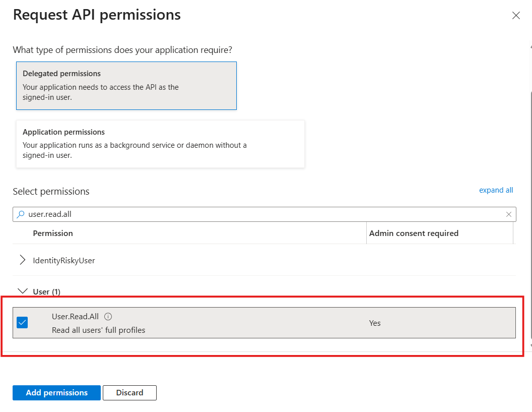Close the Request API permissions panel
This screenshot has height=412, width=532.
click(x=516, y=16)
